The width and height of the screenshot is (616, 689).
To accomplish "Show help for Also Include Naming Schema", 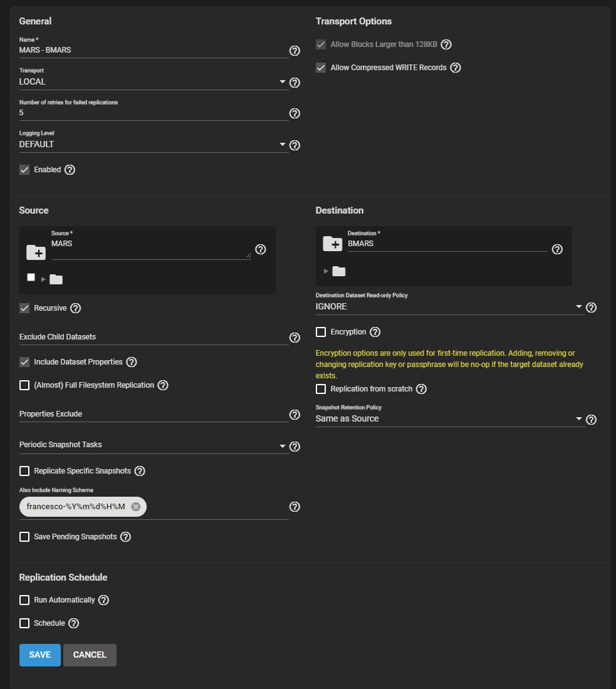I will [x=295, y=507].
